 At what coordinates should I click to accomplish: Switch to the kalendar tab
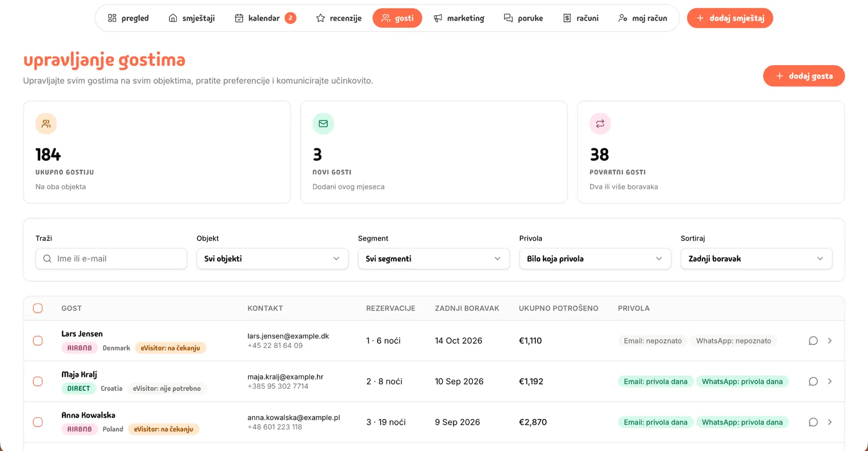pos(265,18)
